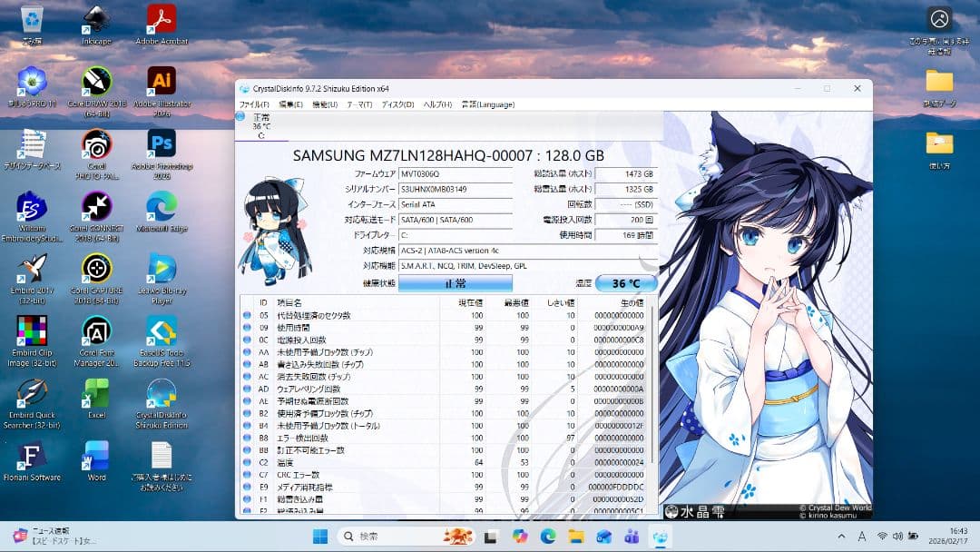Click the Windows Start button
Image resolution: width=980 pixels, height=552 pixels.
pyautogui.click(x=320, y=537)
